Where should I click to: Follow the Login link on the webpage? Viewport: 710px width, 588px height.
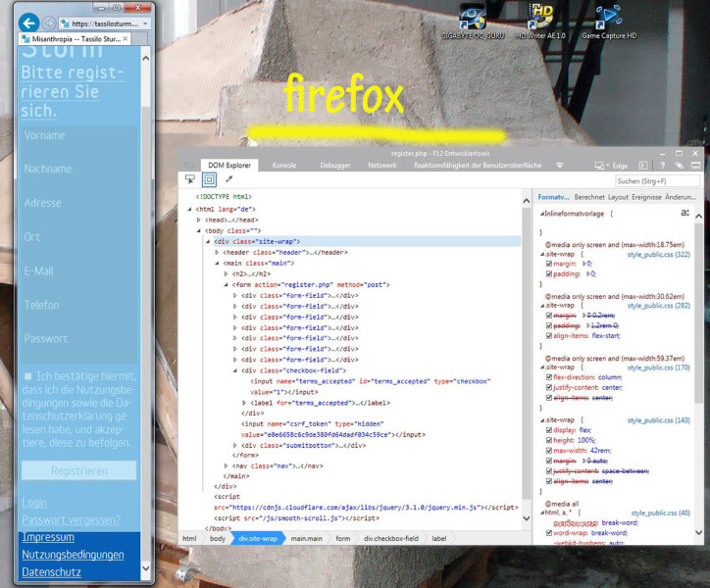(x=34, y=503)
